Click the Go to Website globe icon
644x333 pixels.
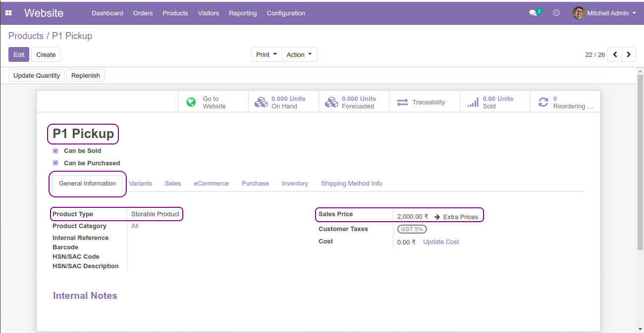tap(191, 102)
